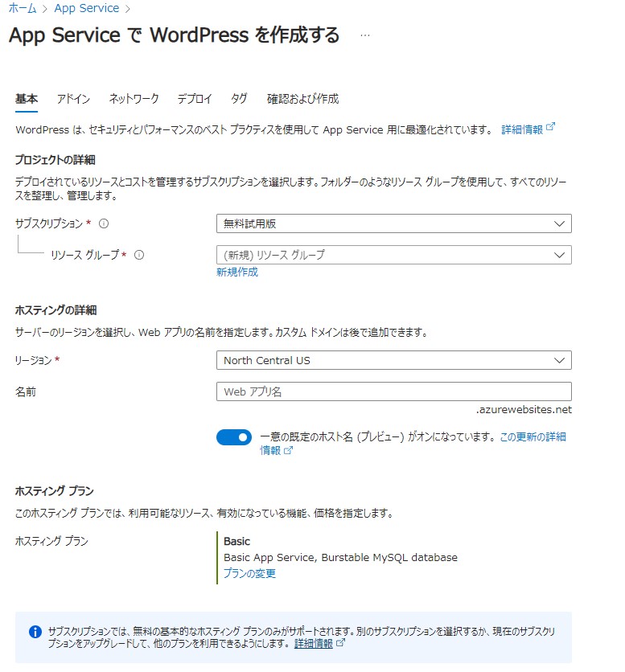Image resolution: width=625 pixels, height=672 pixels.
Task: Expand the リソース グループ dropdown
Action: click(394, 255)
